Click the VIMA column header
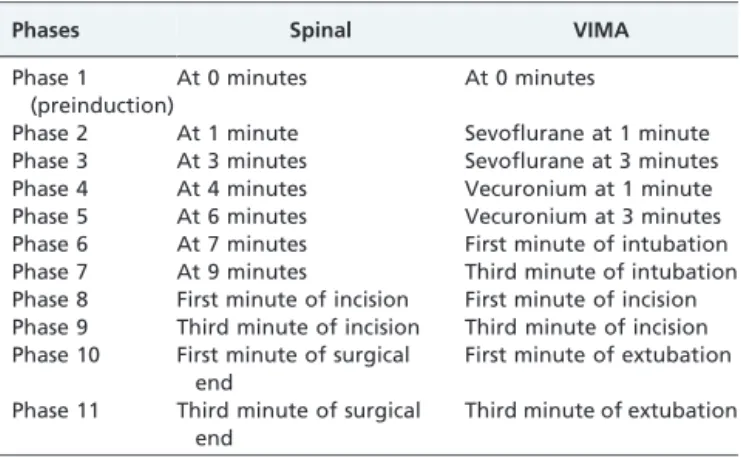Screen dimensions: 741x457 pos(601,30)
